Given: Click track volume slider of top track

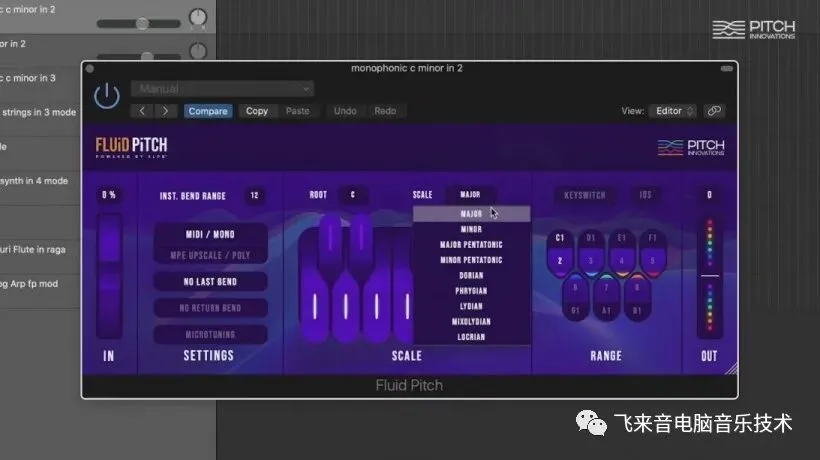Looking at the screenshot, I should pyautogui.click(x=139, y=24).
